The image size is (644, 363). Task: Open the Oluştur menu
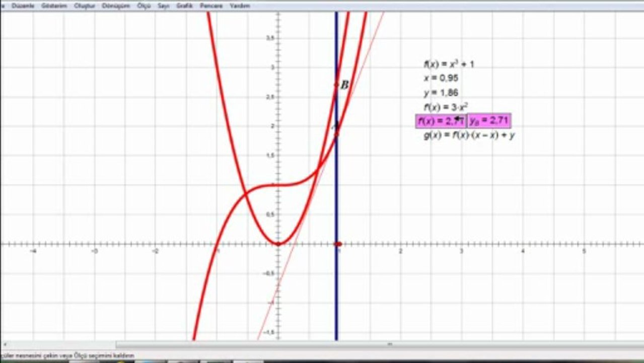point(84,6)
